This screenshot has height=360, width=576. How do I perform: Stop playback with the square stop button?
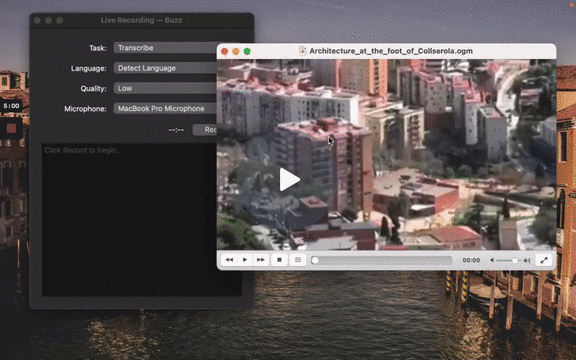279,260
